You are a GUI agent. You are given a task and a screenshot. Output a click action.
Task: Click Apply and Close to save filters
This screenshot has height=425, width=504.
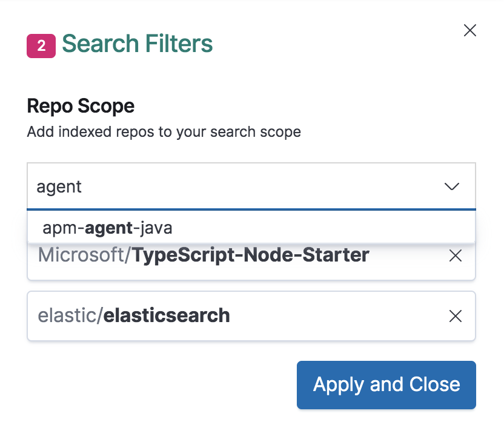(x=386, y=384)
